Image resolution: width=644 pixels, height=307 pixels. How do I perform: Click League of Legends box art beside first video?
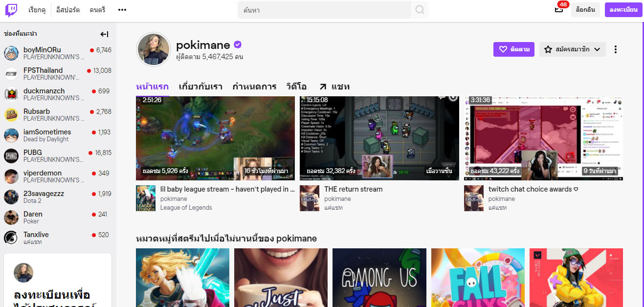click(x=146, y=198)
